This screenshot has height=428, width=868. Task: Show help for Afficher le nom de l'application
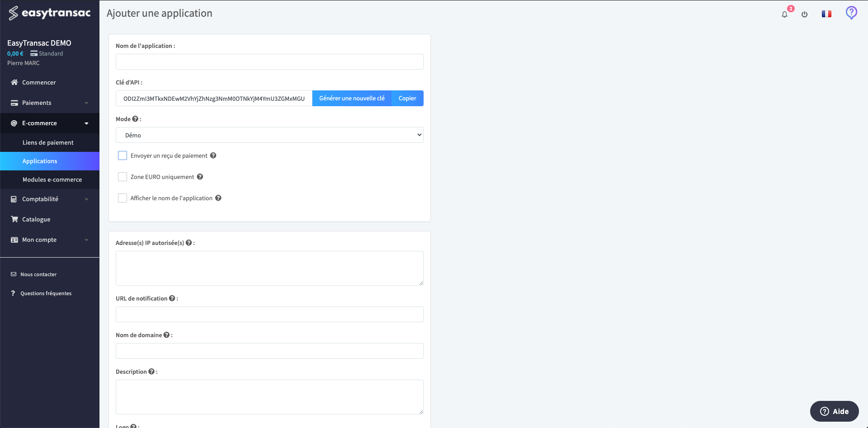coord(218,198)
